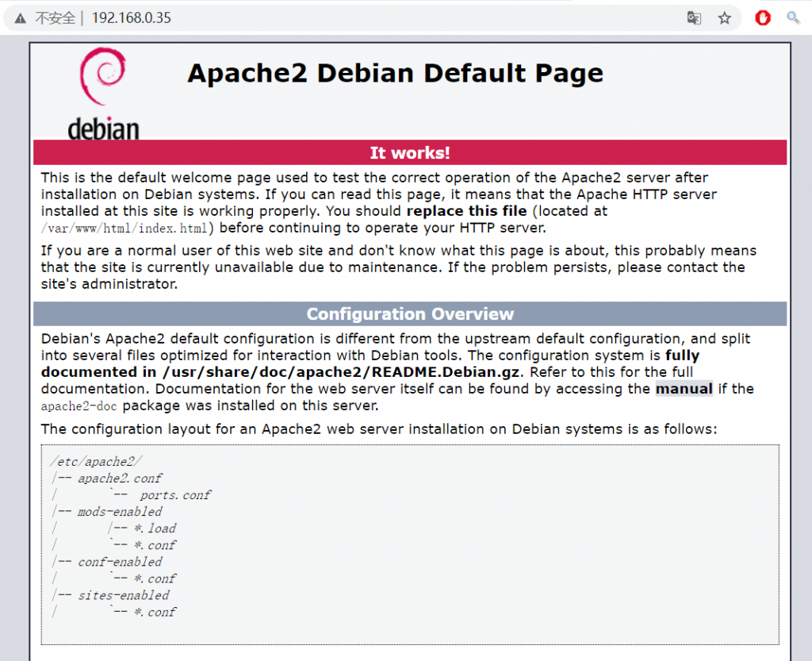The height and width of the screenshot is (661, 812).
Task: Click the Apache2 Debian Default Page heading
Action: coord(395,73)
